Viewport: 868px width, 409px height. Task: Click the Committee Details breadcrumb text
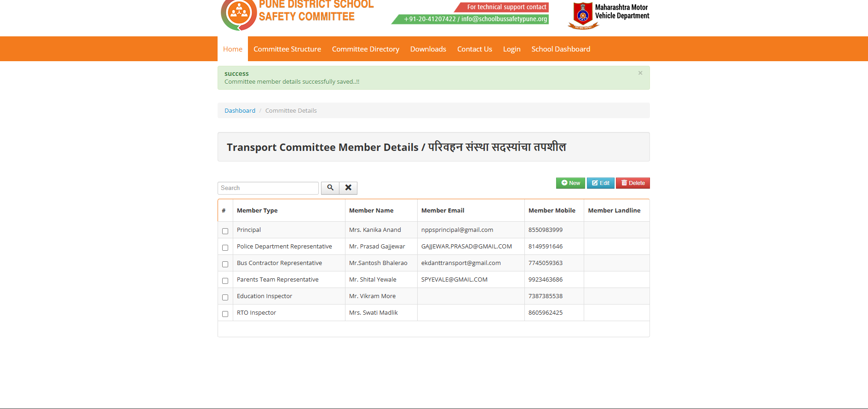[291, 110]
